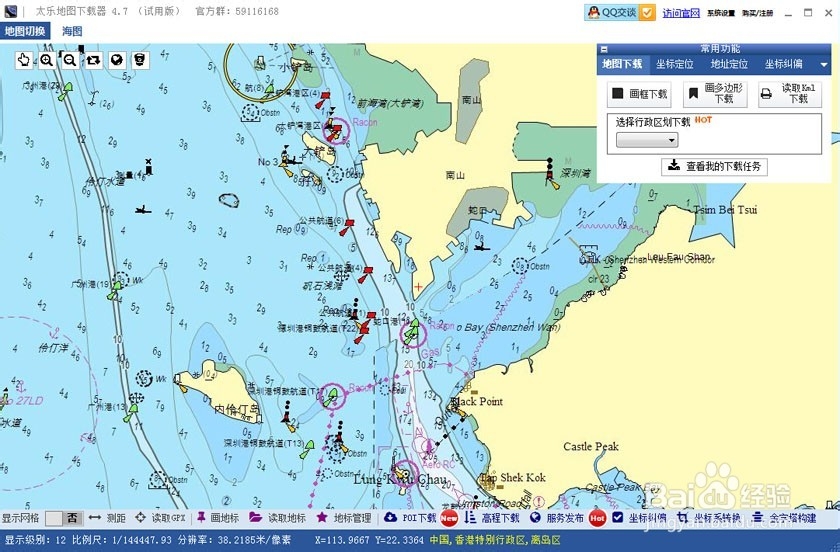
Task: Toggle the 显示网格 grid switch
Action: 63,518
